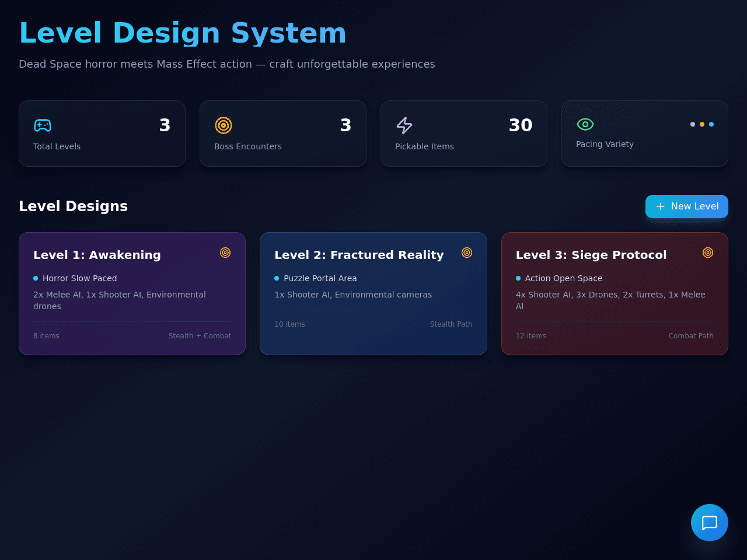
Task: Click the gamepad icon on Total Levels card
Action: pos(43,125)
